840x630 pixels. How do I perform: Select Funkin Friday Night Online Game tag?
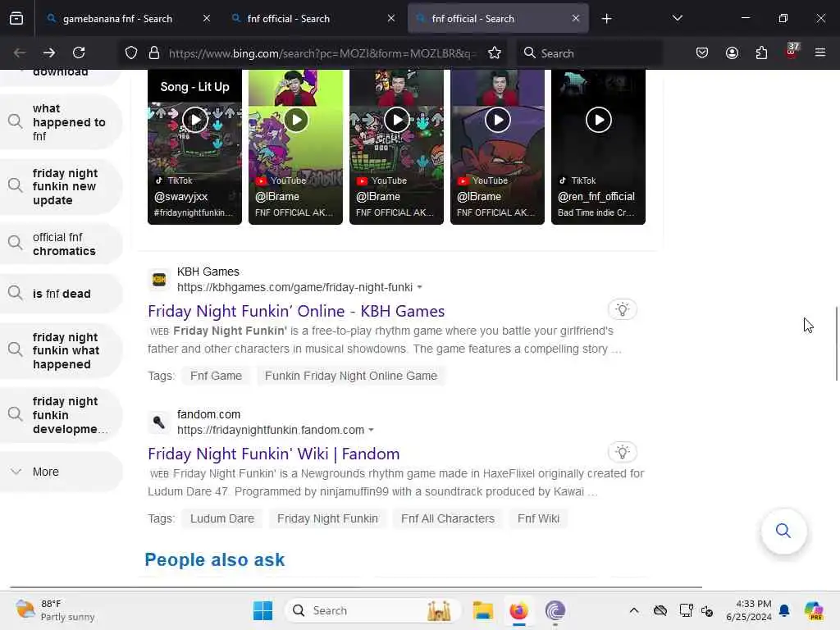tap(351, 376)
